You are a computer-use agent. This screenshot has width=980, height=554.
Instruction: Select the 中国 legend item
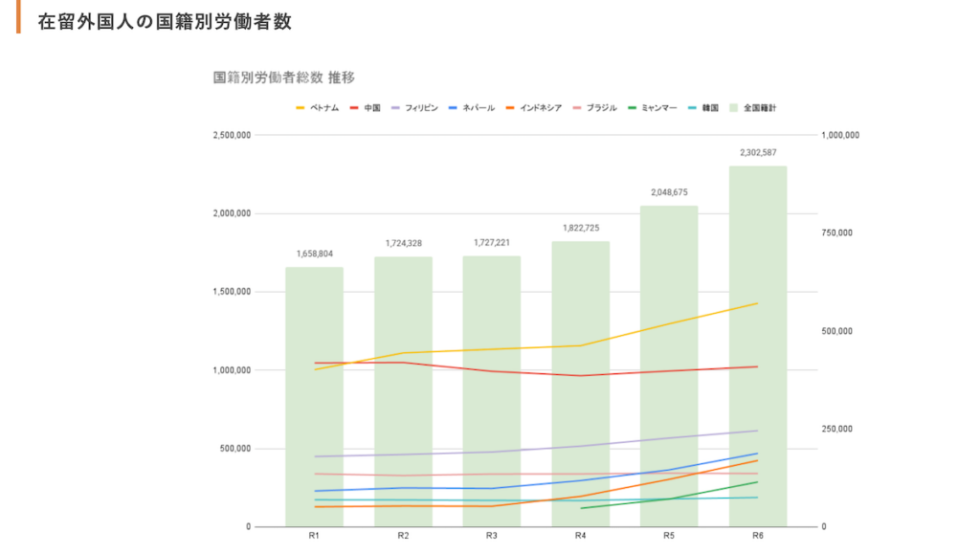[372, 108]
